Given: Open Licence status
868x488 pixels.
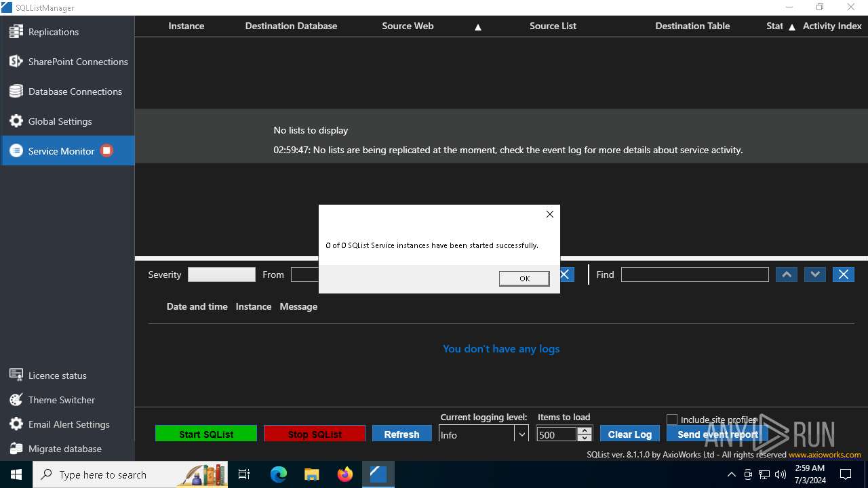Looking at the screenshot, I should pyautogui.click(x=68, y=375).
